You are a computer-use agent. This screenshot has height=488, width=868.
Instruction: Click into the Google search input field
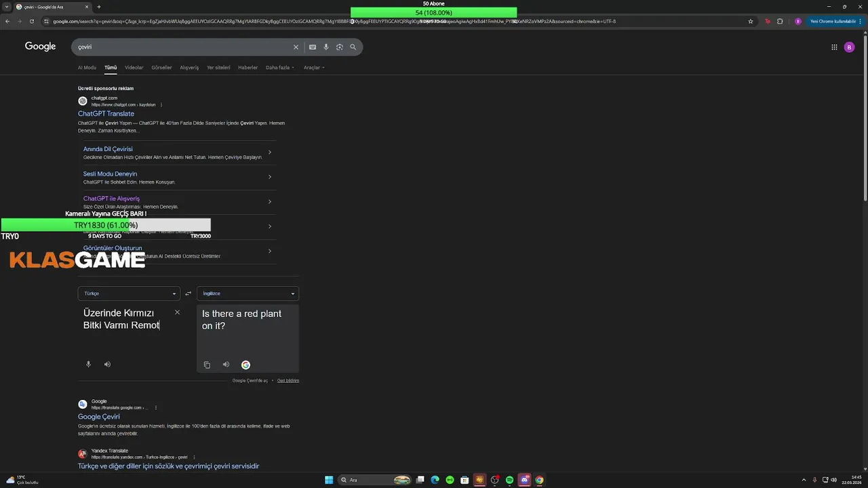(183, 47)
